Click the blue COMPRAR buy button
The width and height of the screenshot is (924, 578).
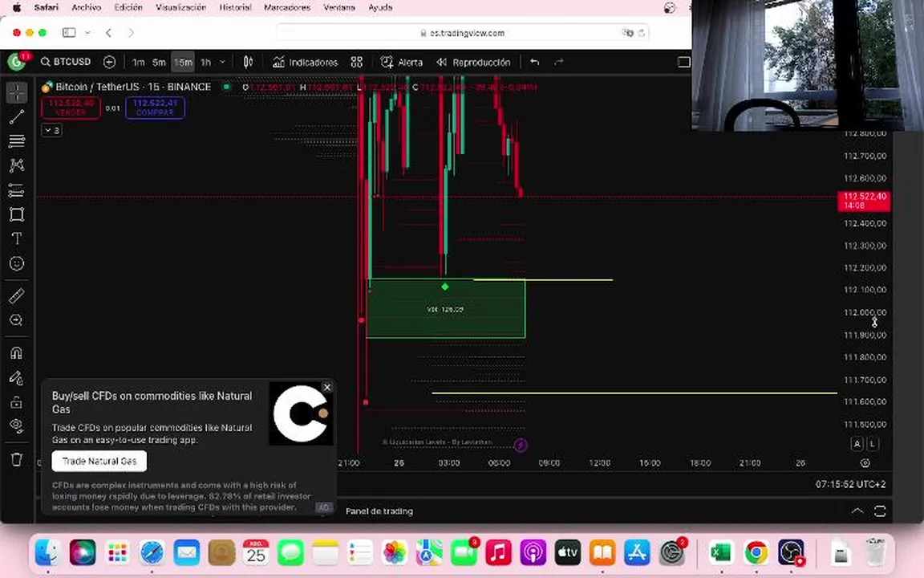[155, 108]
